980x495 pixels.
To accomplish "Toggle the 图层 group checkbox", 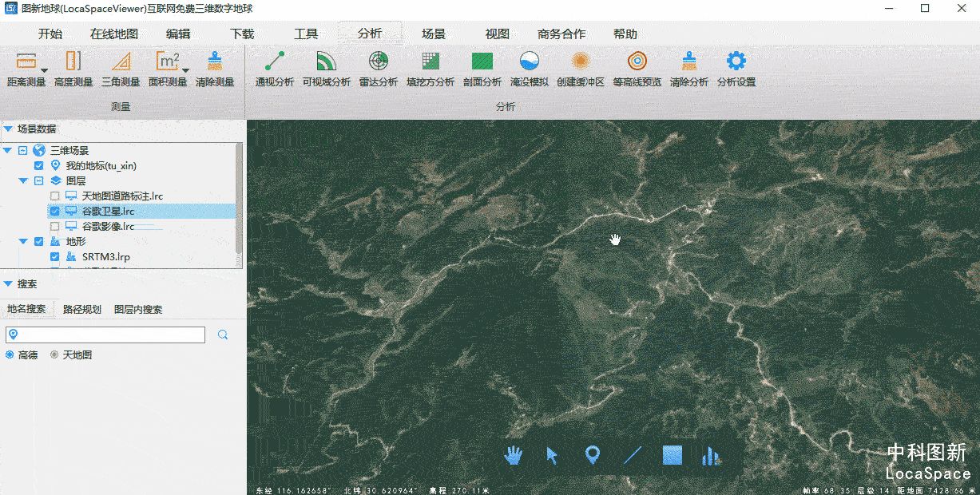I will point(38,181).
